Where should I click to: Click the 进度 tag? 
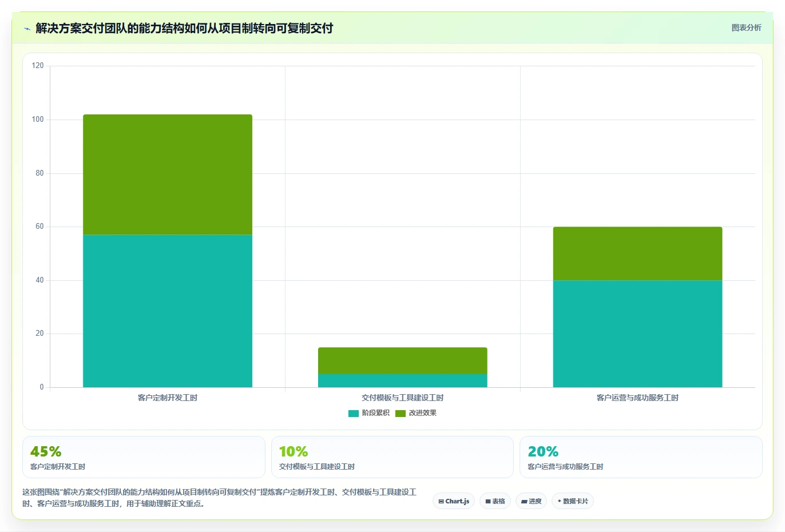coord(531,501)
